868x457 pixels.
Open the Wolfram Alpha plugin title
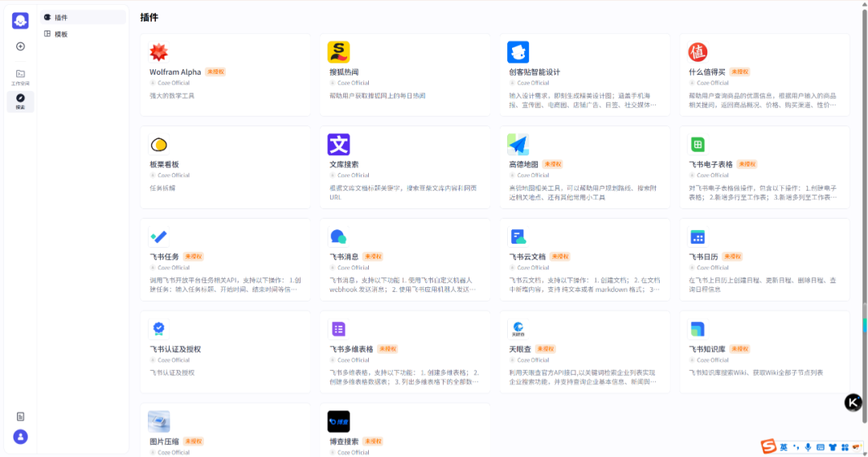[x=175, y=72]
